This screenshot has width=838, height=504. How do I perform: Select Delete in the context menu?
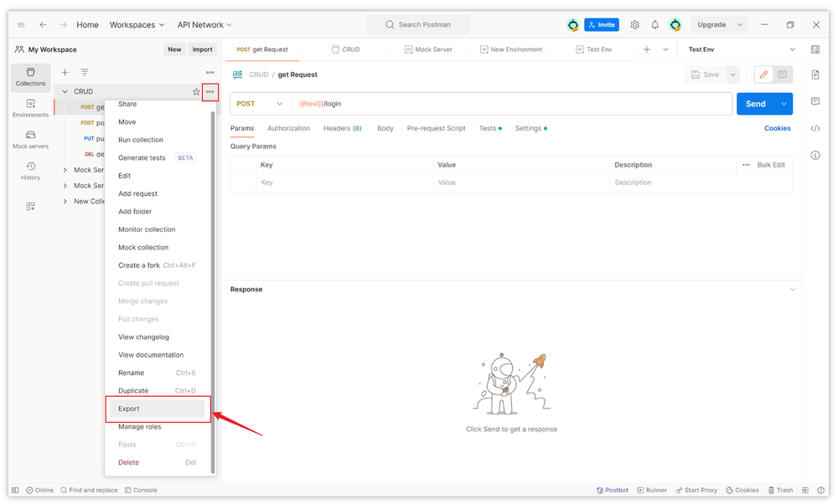pos(158,462)
